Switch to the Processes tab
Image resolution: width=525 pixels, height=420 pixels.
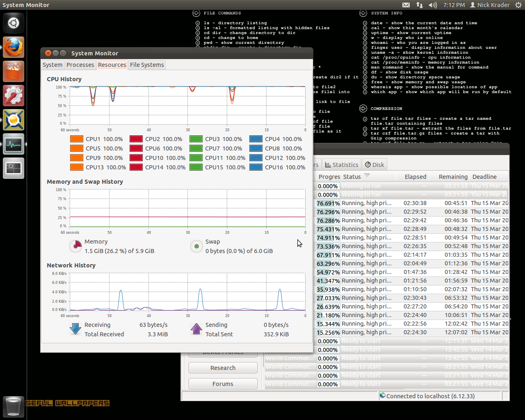tap(80, 65)
